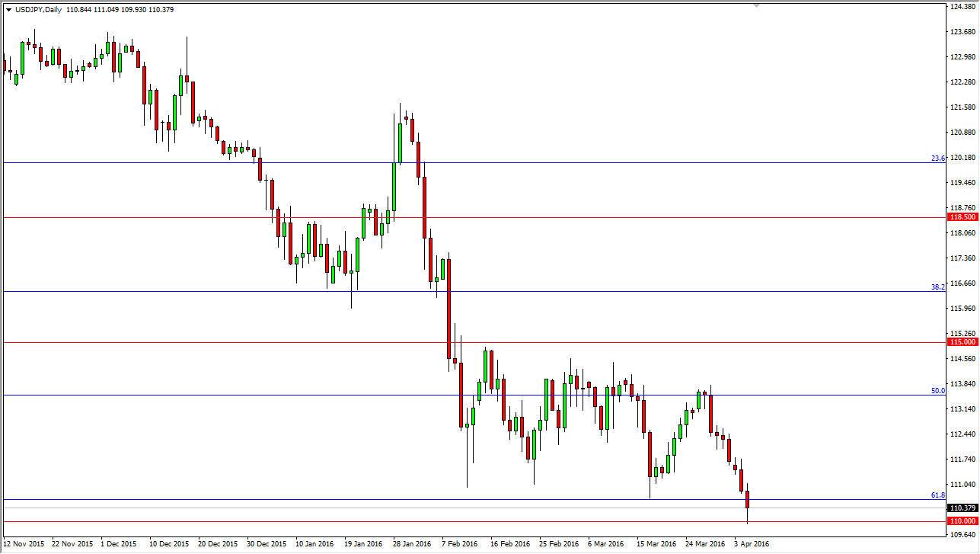
Task: Click the red 118.500 horizontal line label
Action: pyautogui.click(x=962, y=216)
